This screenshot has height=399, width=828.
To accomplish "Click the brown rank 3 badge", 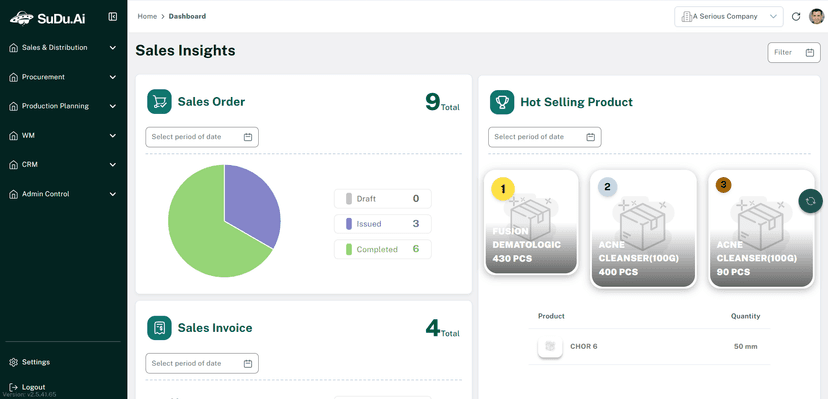I will [x=723, y=185].
